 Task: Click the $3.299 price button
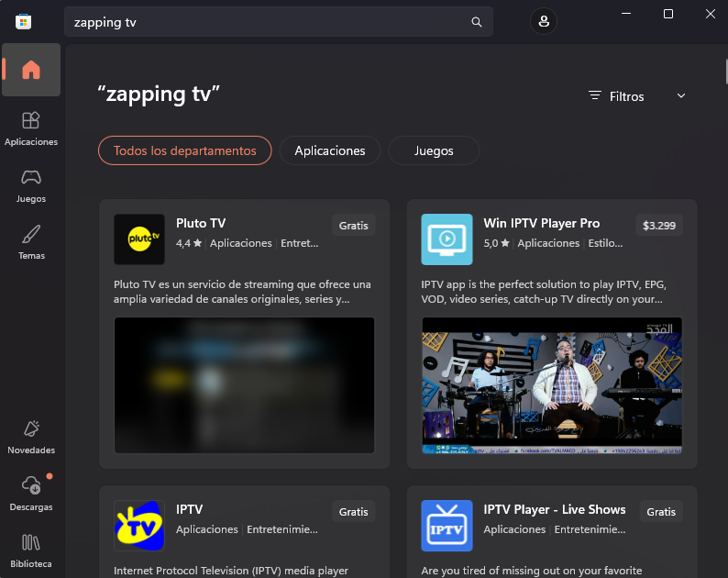click(659, 226)
